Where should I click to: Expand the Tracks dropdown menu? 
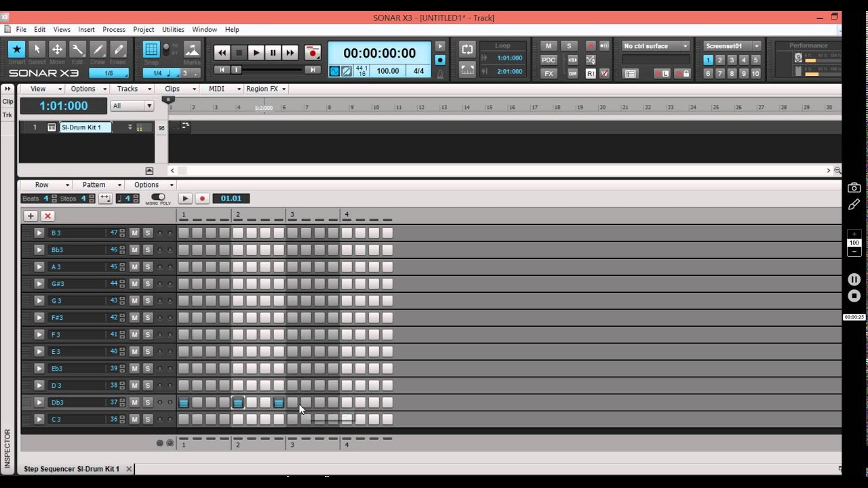(132, 89)
